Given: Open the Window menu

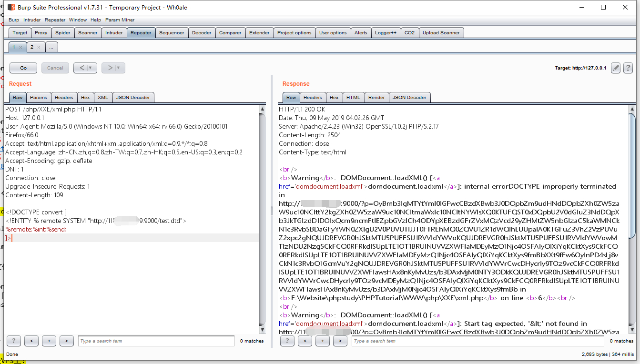Looking at the screenshot, I should 78,20.
